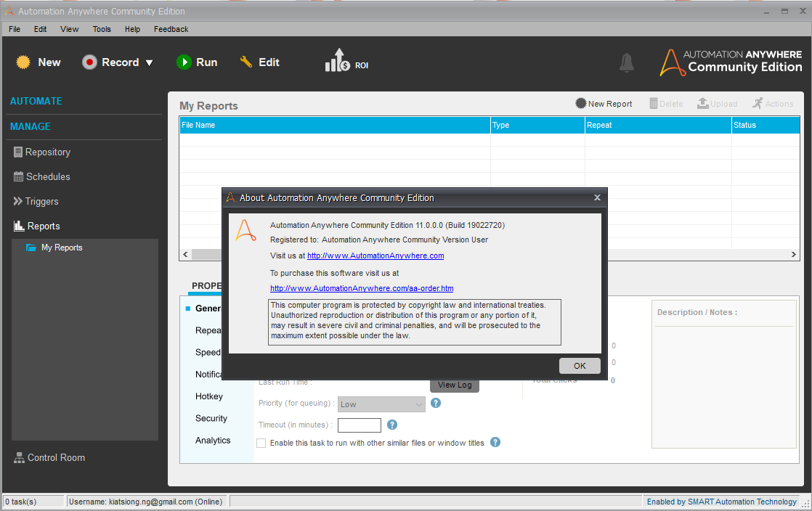The width and height of the screenshot is (812, 511).
Task: Click OK in the About dialog
Action: tap(580, 366)
